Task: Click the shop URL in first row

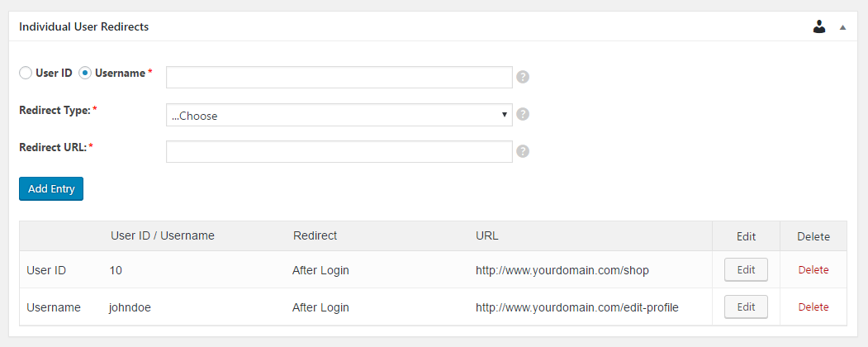Action: pos(562,270)
